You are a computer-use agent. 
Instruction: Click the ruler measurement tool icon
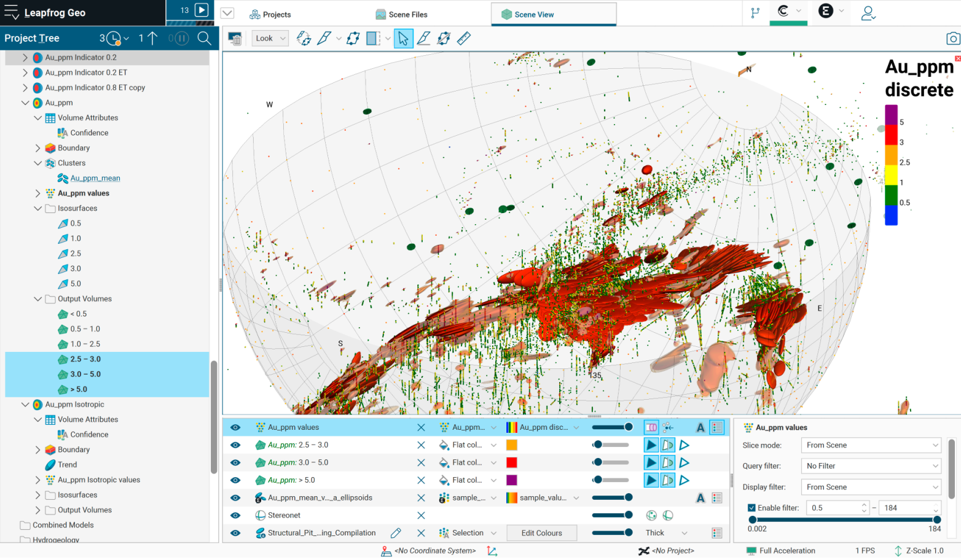click(464, 39)
